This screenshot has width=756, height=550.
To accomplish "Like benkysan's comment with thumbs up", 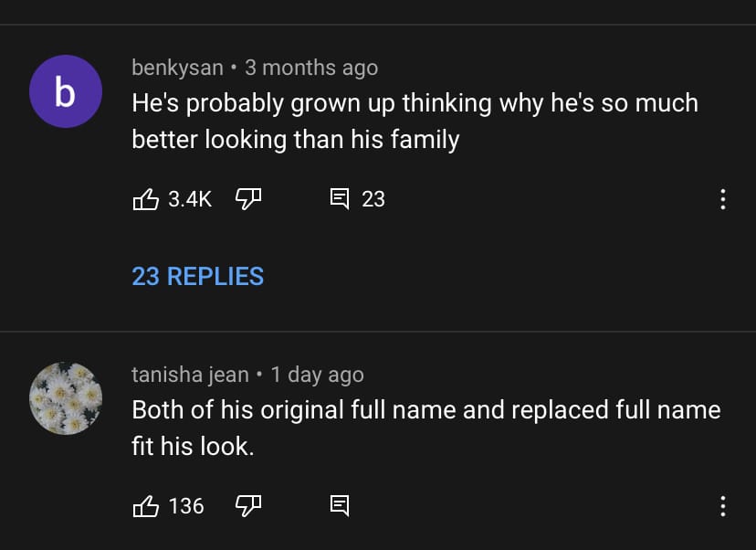I will click(146, 198).
